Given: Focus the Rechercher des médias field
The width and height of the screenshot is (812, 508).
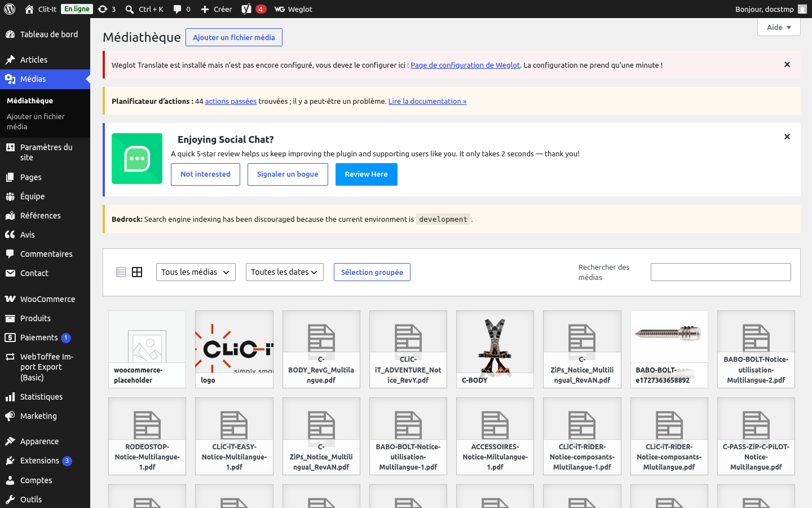Looking at the screenshot, I should [x=721, y=272].
